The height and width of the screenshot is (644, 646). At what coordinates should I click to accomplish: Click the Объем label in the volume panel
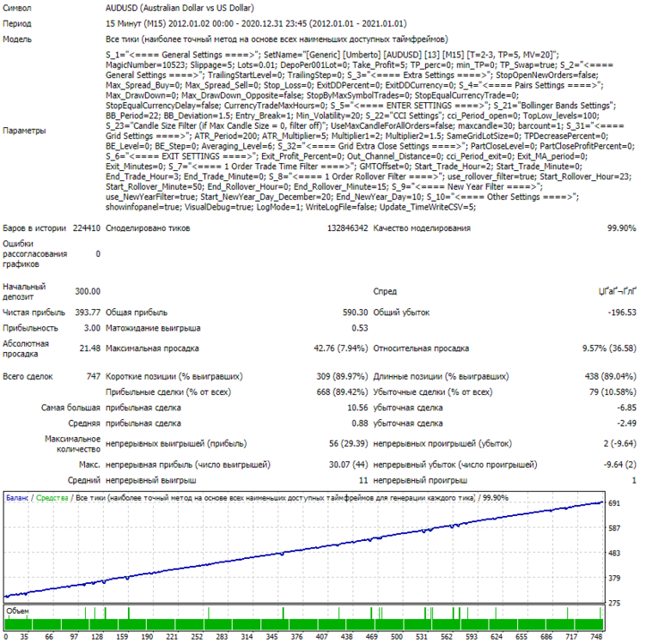coord(17,611)
